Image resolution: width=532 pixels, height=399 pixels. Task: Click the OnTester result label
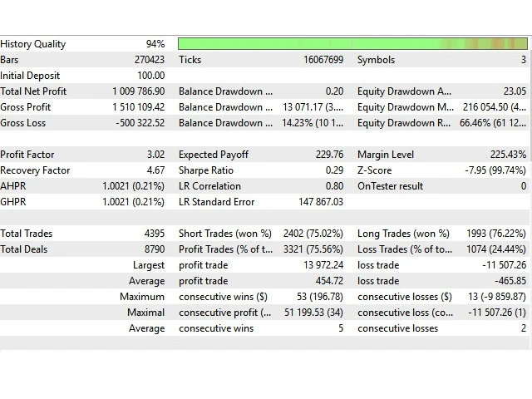click(390, 186)
